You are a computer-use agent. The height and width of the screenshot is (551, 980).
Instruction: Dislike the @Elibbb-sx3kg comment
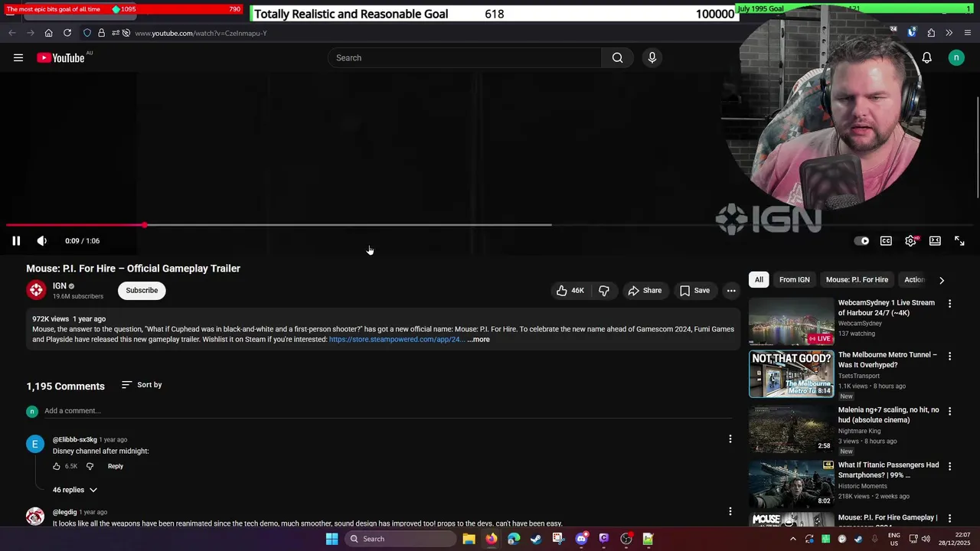[90, 466]
